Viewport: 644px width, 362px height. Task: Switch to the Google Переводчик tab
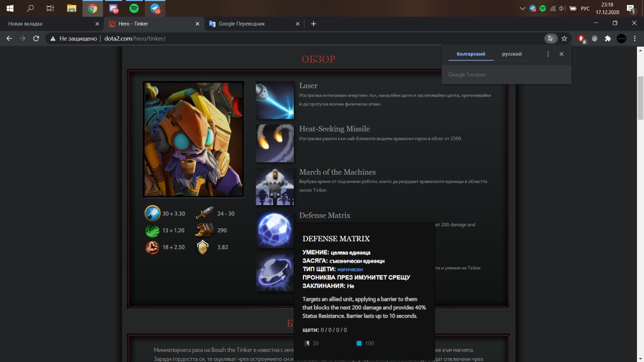(255, 24)
